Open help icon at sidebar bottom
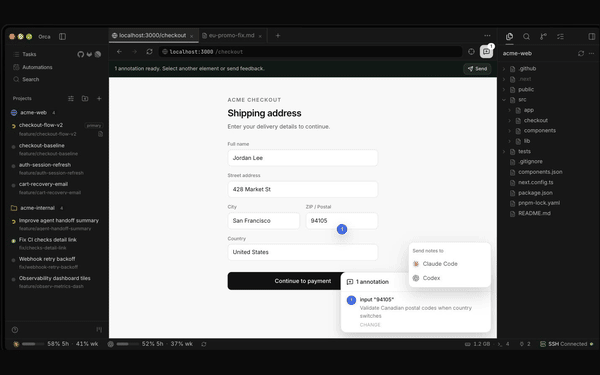The height and width of the screenshot is (375, 600). [15, 330]
